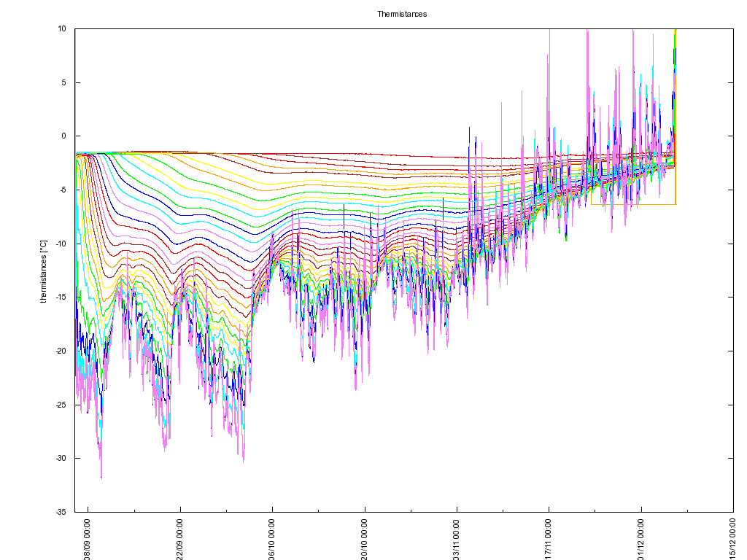Image resolution: width=747 pixels, height=560 pixels.
Task: Pick the -20 y-axis tick label
Action: 61,351
